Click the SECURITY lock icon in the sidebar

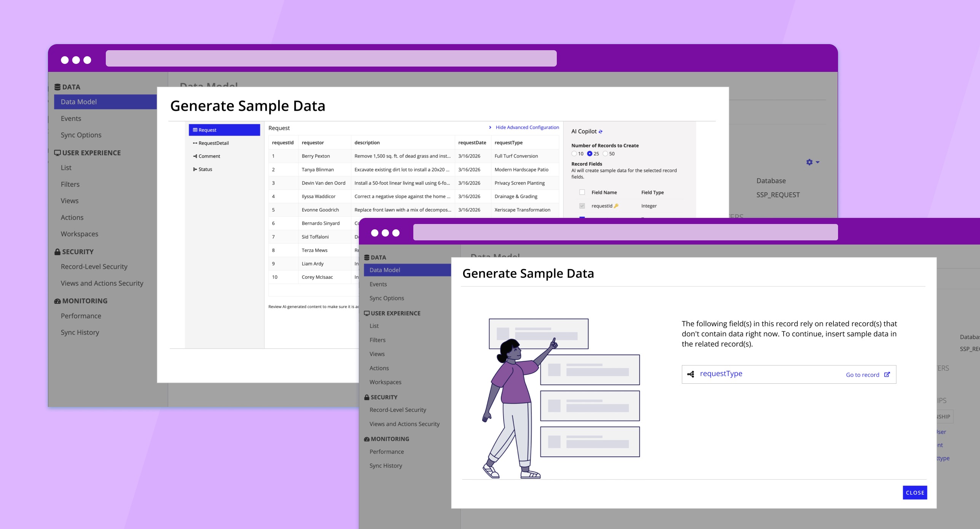tap(57, 251)
